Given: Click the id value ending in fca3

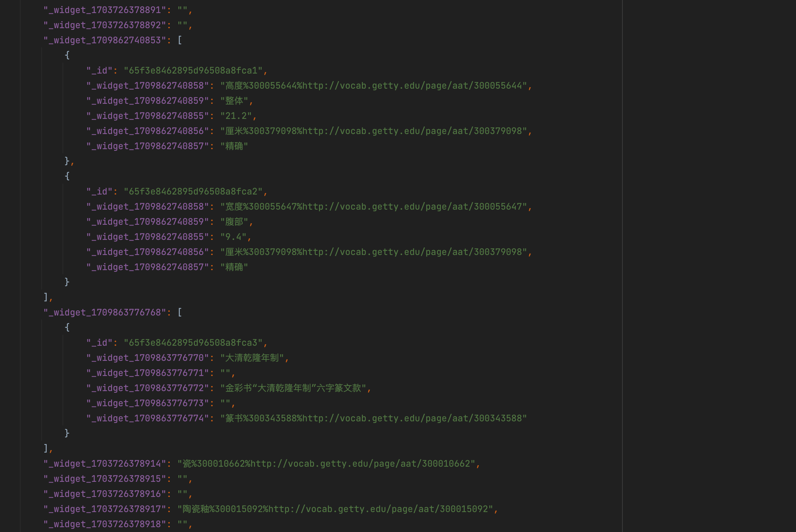Looking at the screenshot, I should 193,343.
